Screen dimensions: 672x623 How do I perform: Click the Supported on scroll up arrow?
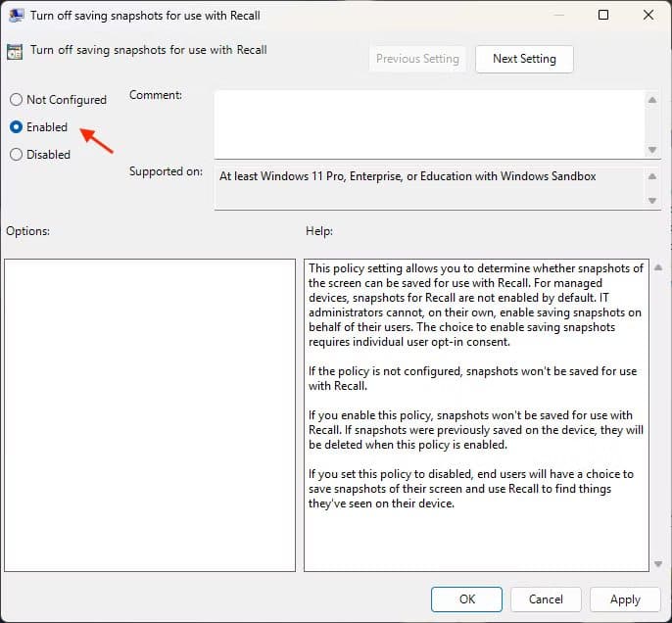point(652,176)
